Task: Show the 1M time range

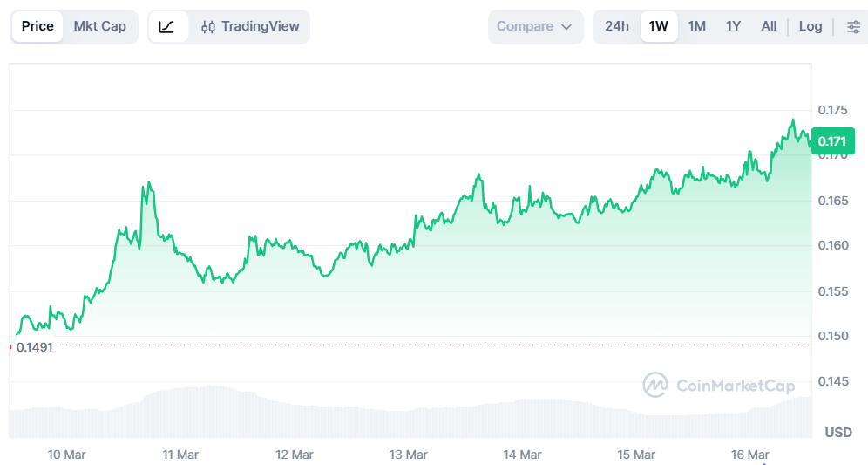Action: 696,26
